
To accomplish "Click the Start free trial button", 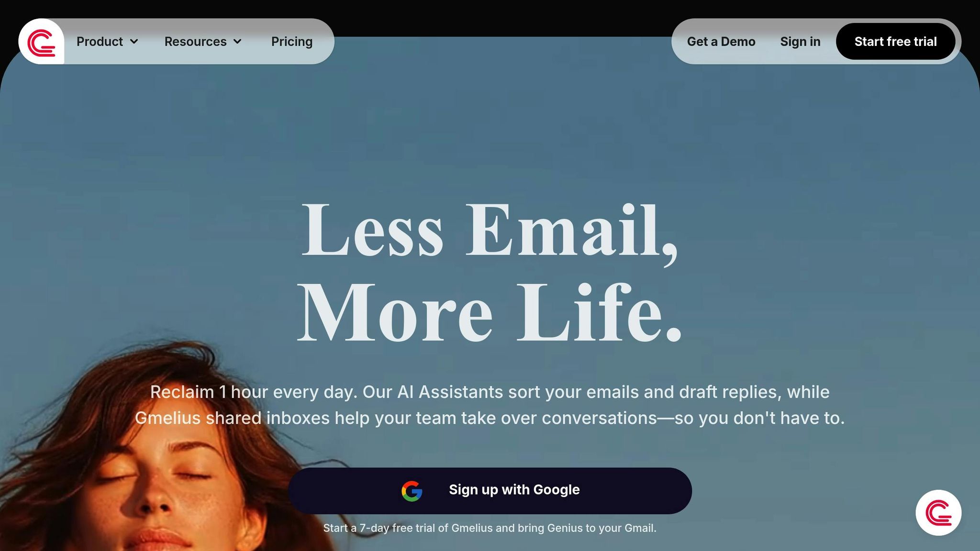I will tap(895, 42).
